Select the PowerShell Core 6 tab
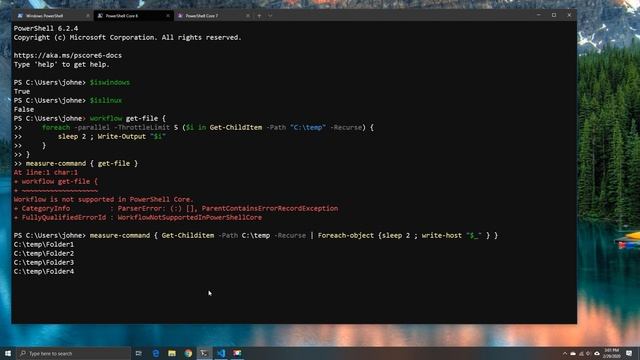This screenshot has height=360, width=640. (133, 16)
